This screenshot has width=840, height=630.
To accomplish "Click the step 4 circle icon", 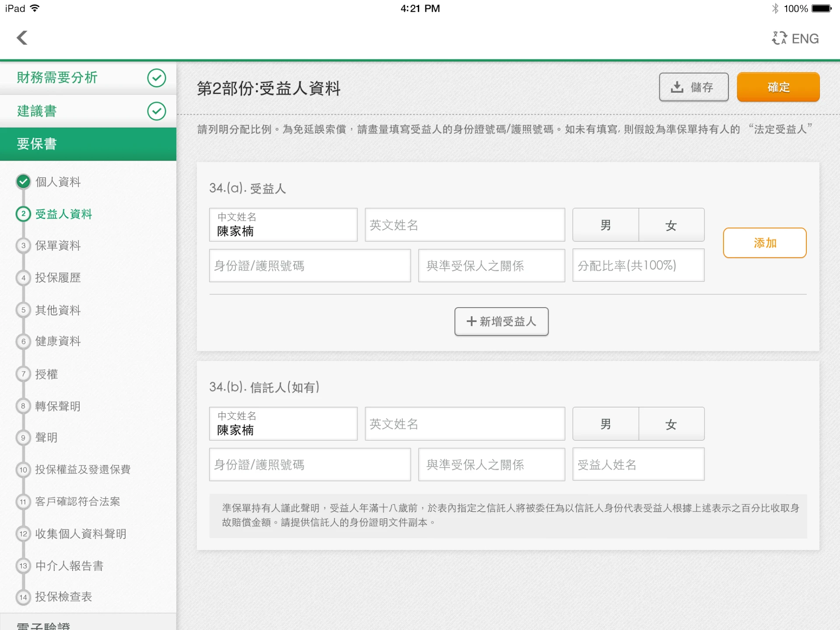I will [x=23, y=278].
